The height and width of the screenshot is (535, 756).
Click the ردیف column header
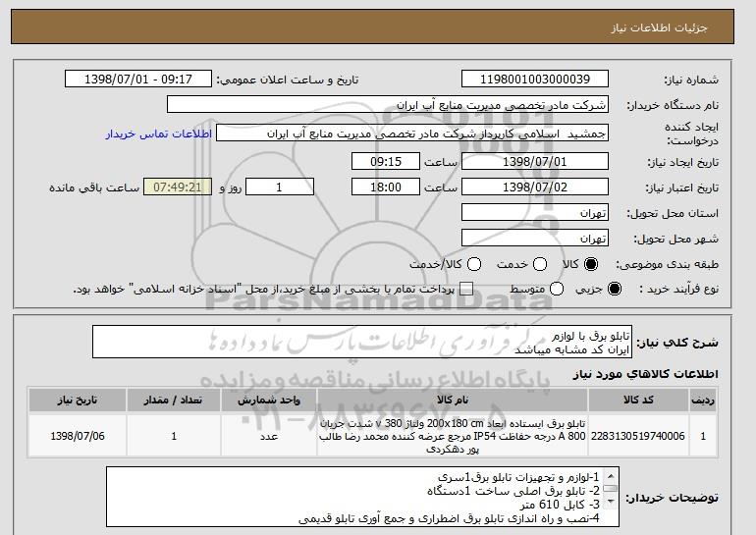click(703, 401)
